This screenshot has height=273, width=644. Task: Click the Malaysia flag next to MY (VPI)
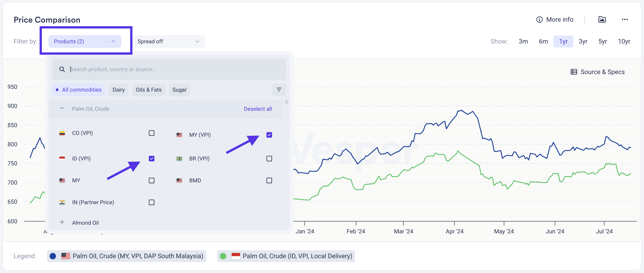[179, 135]
